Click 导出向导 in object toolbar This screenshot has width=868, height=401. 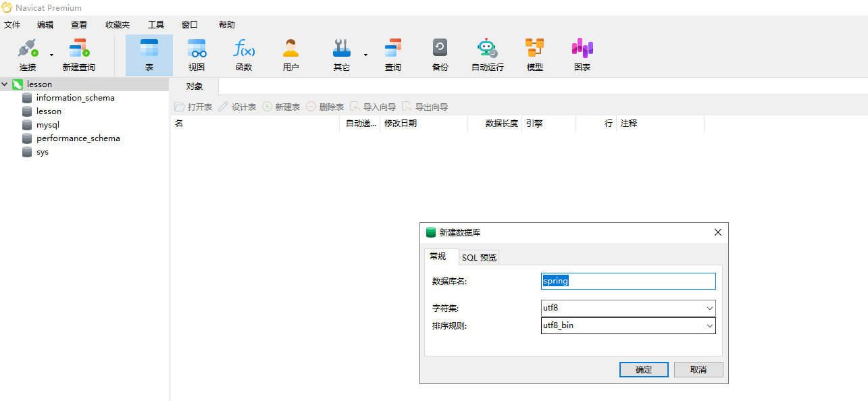click(x=425, y=107)
